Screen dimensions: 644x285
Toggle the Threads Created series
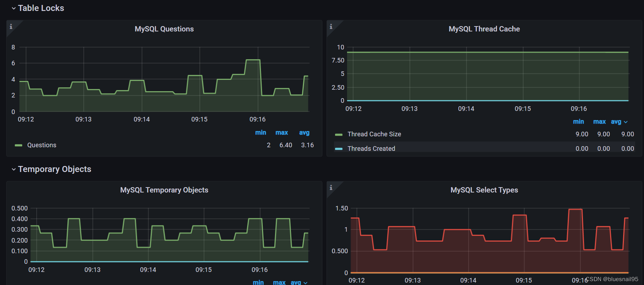(371, 149)
